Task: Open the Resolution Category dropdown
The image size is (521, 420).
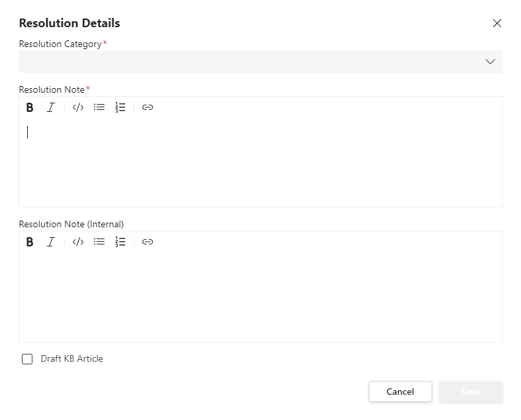Action: tap(261, 62)
